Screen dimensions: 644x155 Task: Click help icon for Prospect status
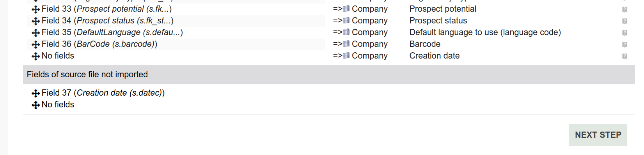point(624,21)
